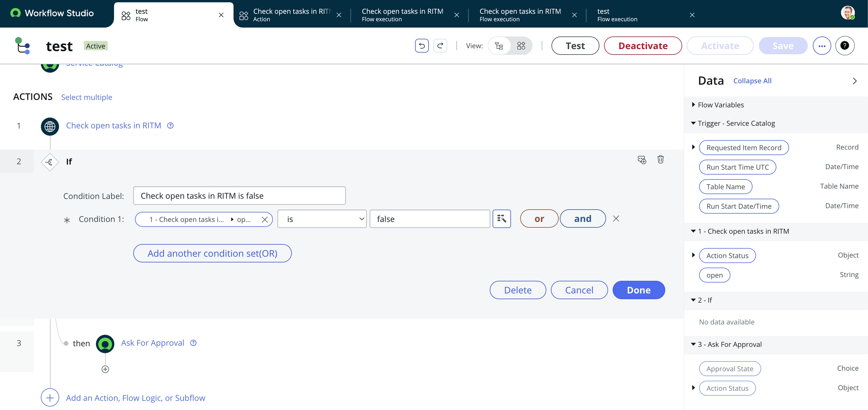
Task: Click the undo arrow icon
Action: point(422,45)
